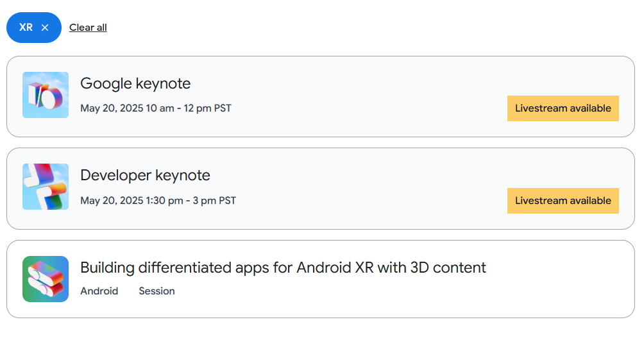Open the green Android XR session icon
The height and width of the screenshot is (340, 644).
(x=46, y=279)
